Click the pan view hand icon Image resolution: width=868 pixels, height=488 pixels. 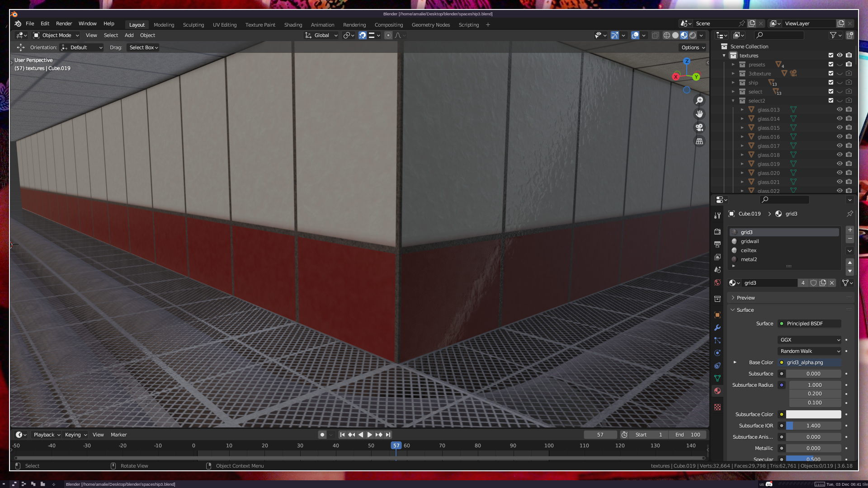tap(699, 114)
